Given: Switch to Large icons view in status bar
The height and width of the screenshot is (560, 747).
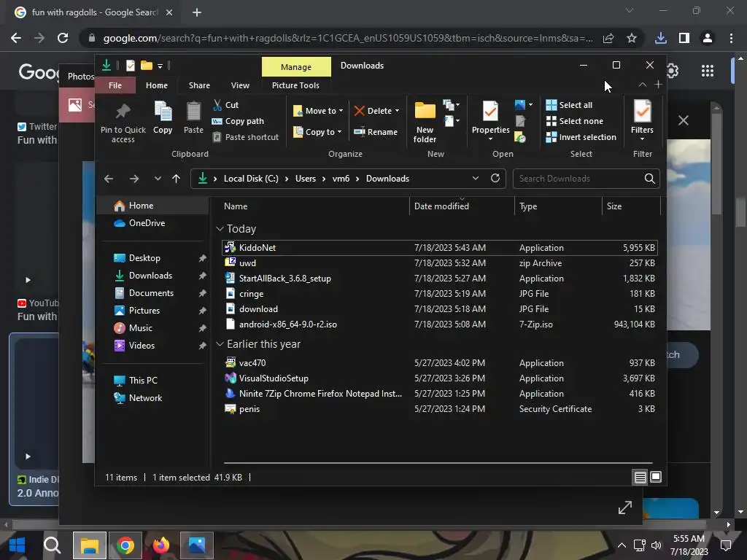Looking at the screenshot, I should 656,477.
